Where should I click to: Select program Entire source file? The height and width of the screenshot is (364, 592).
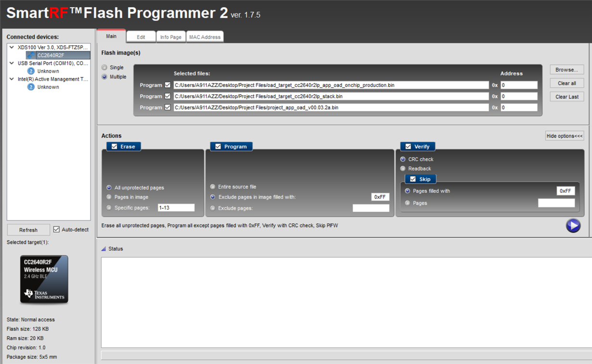click(x=213, y=187)
